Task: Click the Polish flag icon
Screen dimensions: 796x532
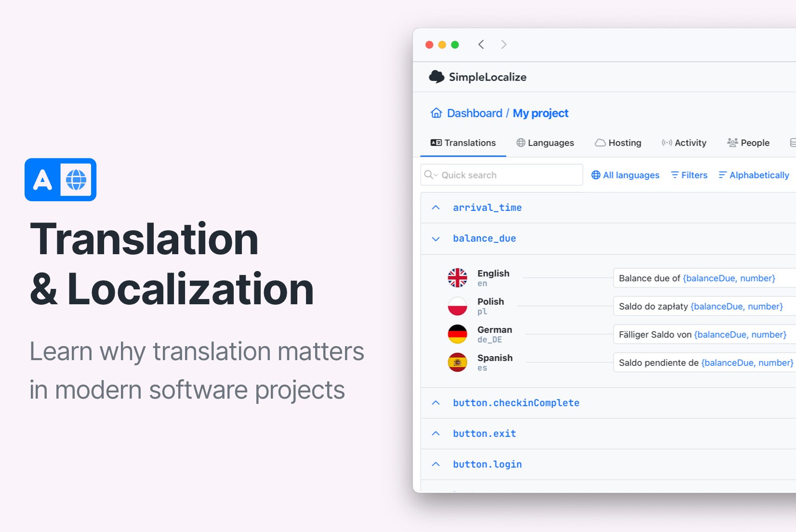Action: 457,306
